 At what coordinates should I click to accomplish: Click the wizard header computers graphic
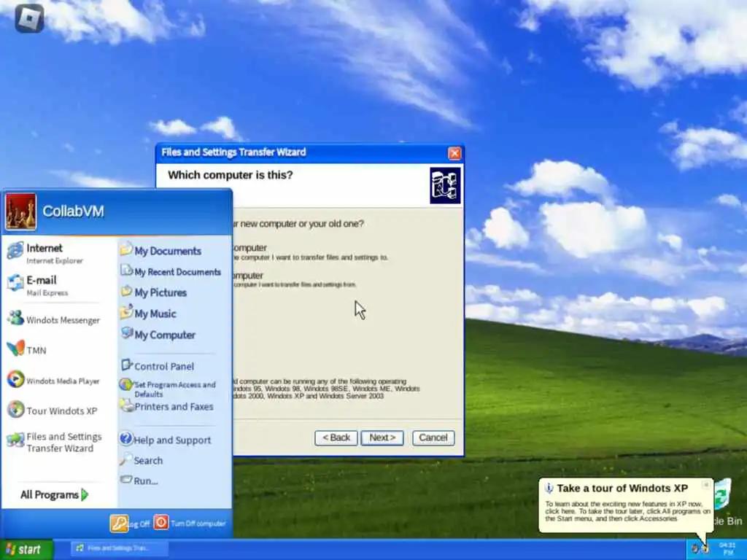tap(445, 186)
